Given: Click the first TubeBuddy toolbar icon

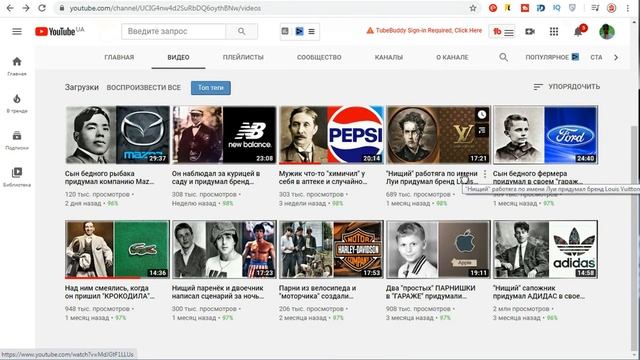Looking at the screenshot, I should pyautogui.click(x=285, y=31).
